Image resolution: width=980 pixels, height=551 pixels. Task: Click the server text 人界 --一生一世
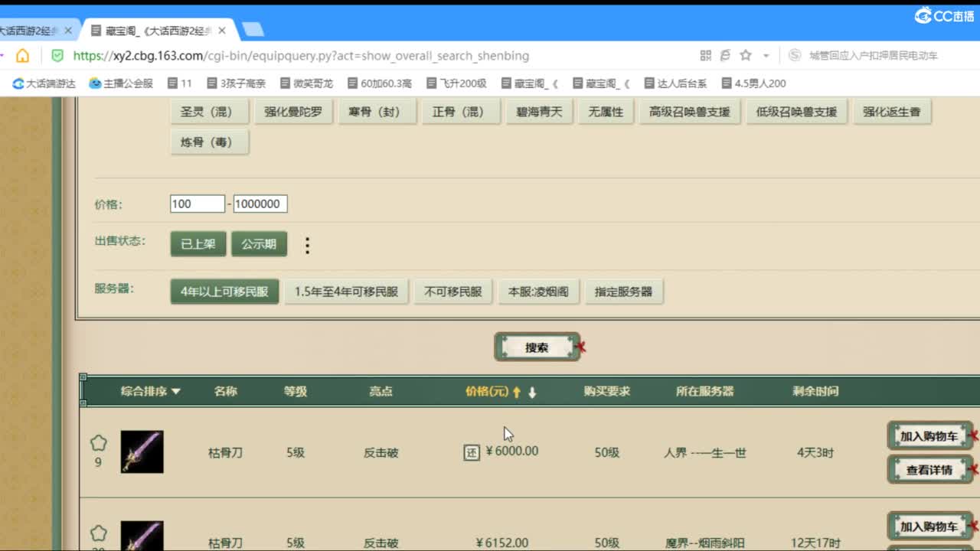click(x=704, y=452)
